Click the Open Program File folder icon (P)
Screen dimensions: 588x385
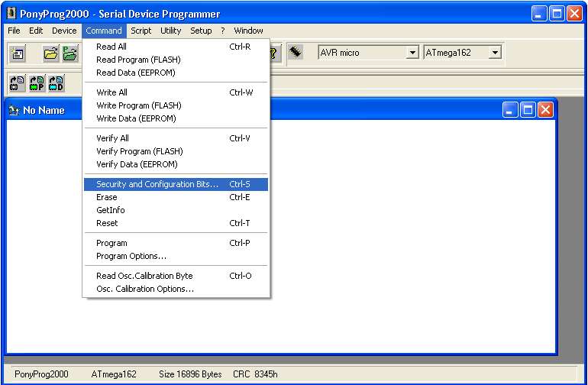[70, 53]
